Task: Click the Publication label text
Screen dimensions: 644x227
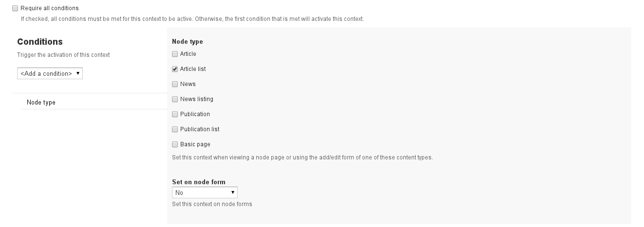Action: (x=195, y=114)
